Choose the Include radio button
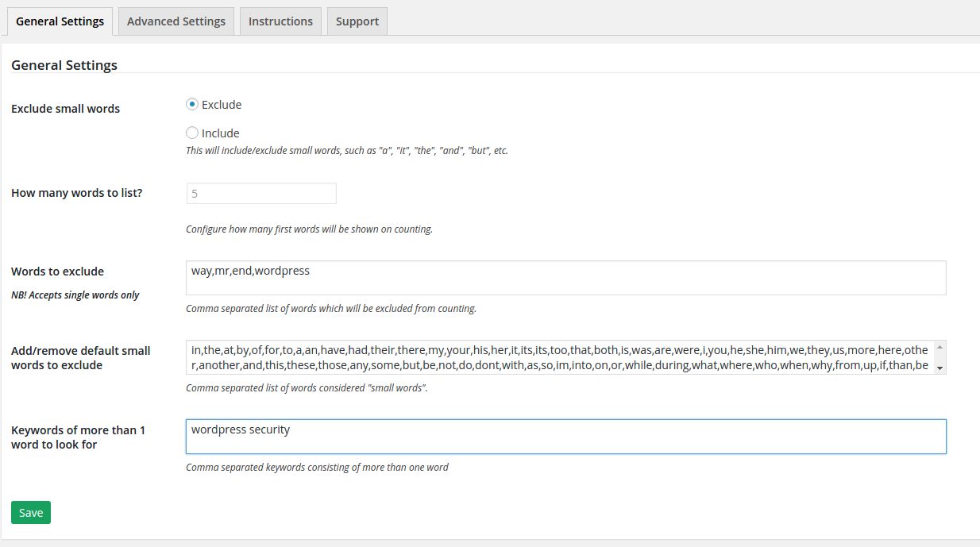This screenshot has width=980, height=547. coord(192,133)
